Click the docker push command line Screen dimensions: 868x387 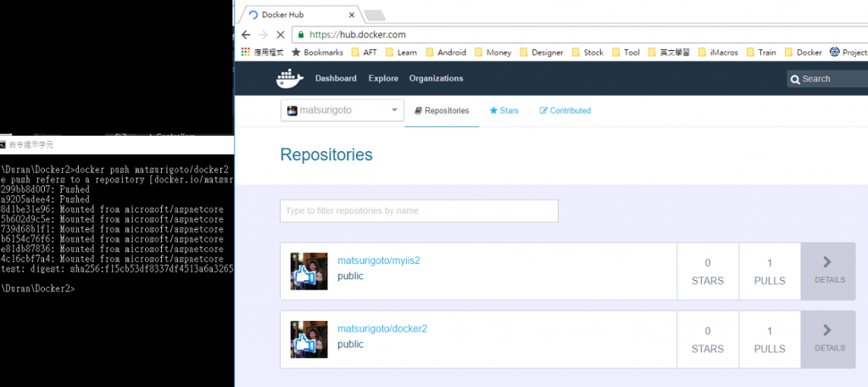[115, 170]
